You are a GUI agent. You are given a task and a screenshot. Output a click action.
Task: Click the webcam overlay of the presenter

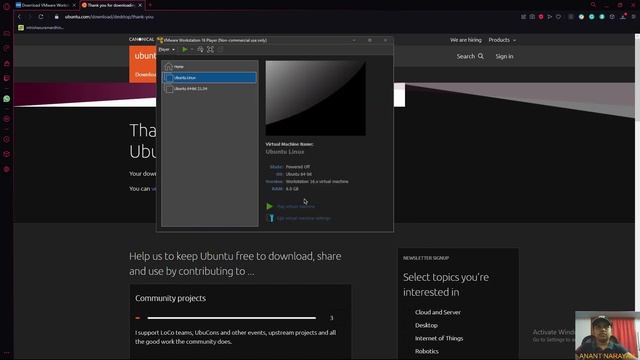607,336
